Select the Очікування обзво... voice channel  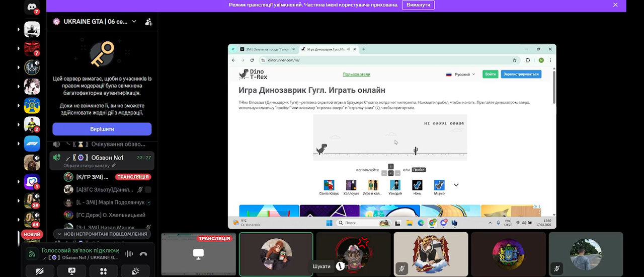pos(102,144)
